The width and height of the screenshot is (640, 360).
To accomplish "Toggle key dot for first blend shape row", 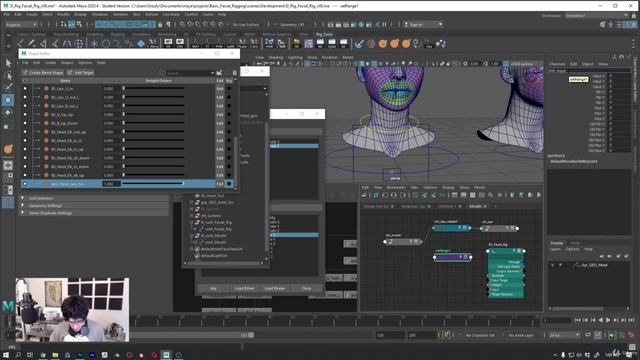I will pos(229,89).
